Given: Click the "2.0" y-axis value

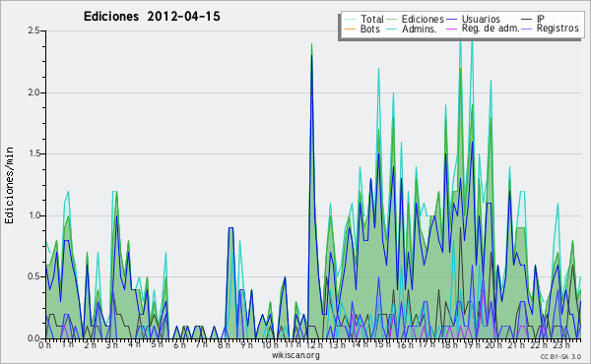Looking at the screenshot, I should click(x=33, y=92).
